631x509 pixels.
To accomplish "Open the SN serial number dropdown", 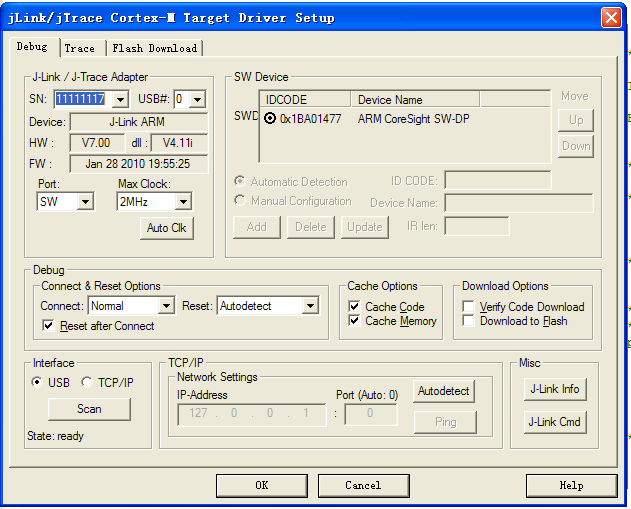I will (120, 99).
